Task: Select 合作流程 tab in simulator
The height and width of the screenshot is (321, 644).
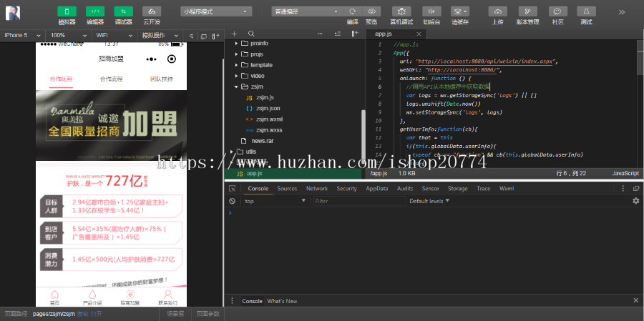Action: tap(111, 79)
